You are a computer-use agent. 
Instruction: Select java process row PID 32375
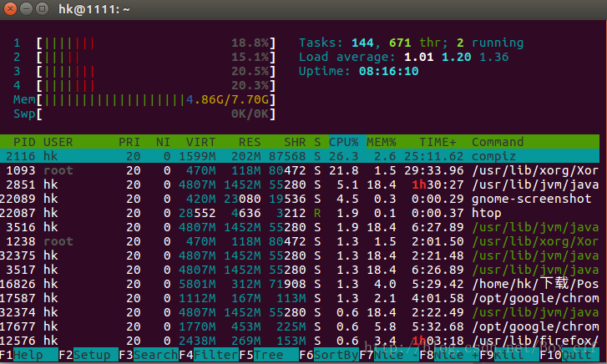pos(300,255)
